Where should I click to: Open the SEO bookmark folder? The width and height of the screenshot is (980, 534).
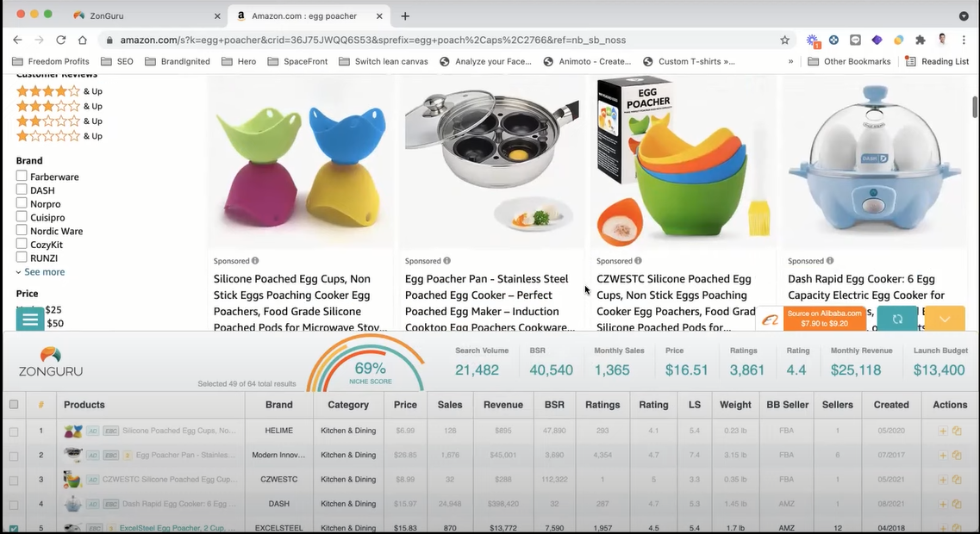(x=117, y=61)
